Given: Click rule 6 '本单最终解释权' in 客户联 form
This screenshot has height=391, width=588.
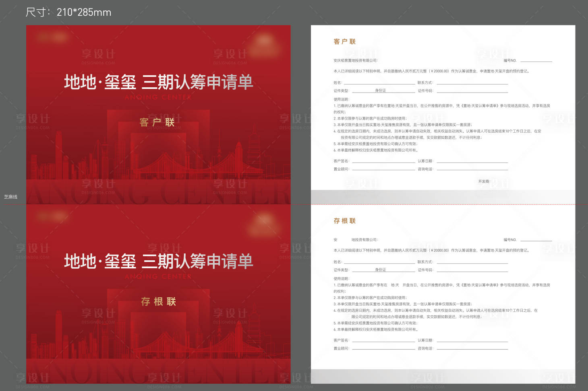Looking at the screenshot, I should pos(376,150).
